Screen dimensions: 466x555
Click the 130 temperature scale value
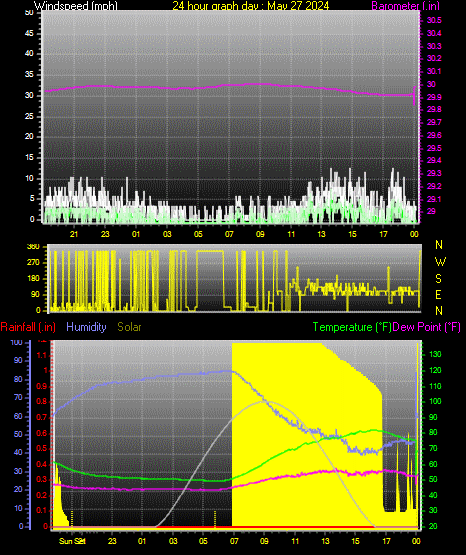pos(435,354)
